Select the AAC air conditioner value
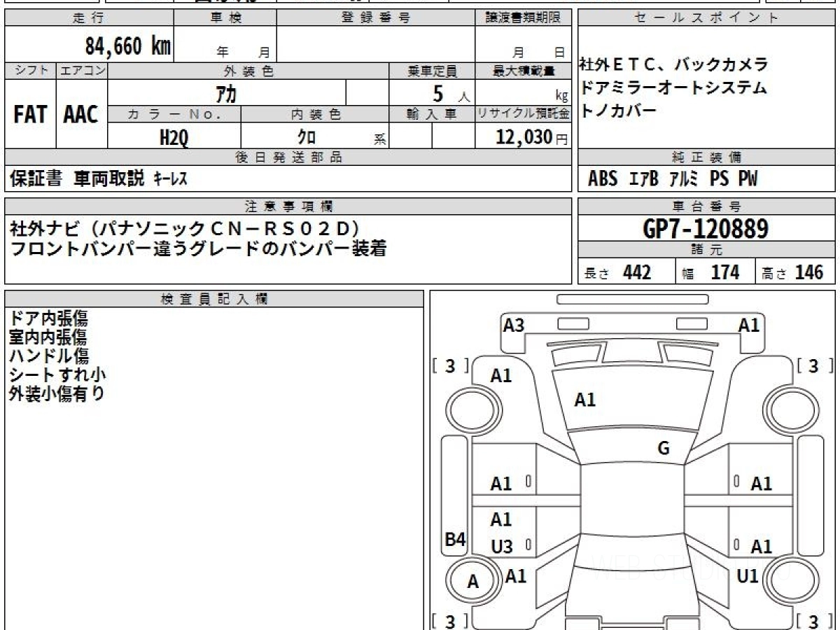Image resolution: width=840 pixels, height=630 pixels. 81,115
